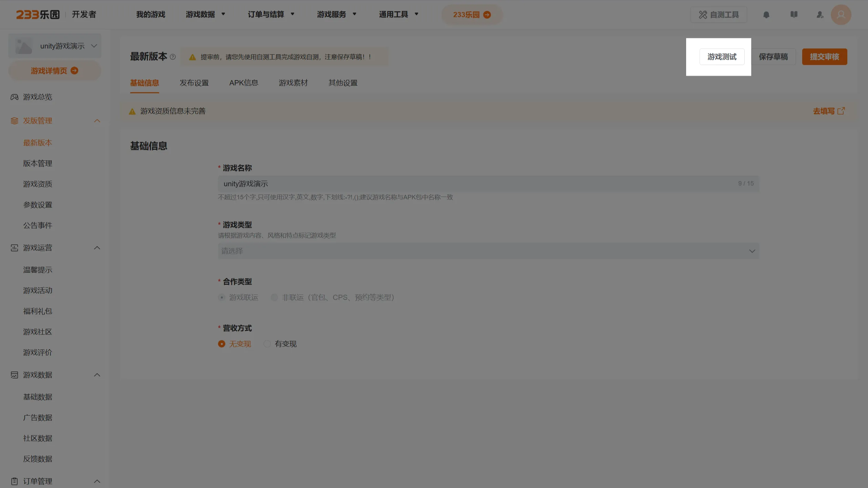
Task: Select the 无变现 radio option
Action: [x=222, y=344]
